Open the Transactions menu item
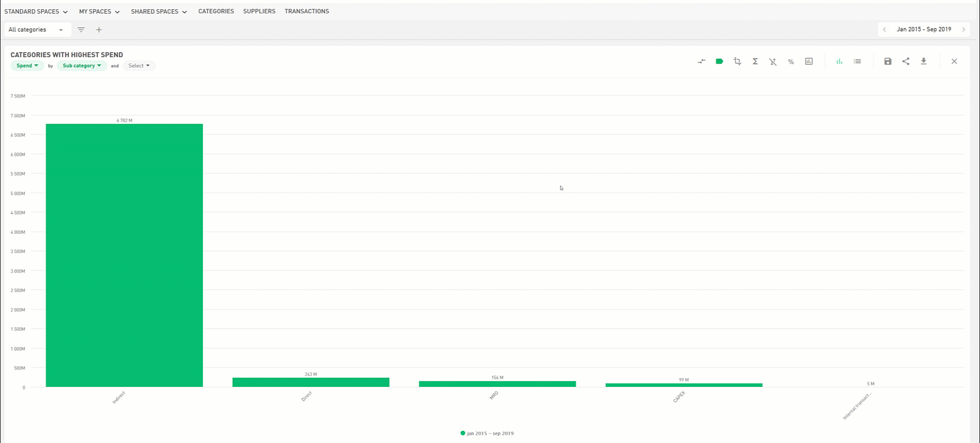 [307, 11]
